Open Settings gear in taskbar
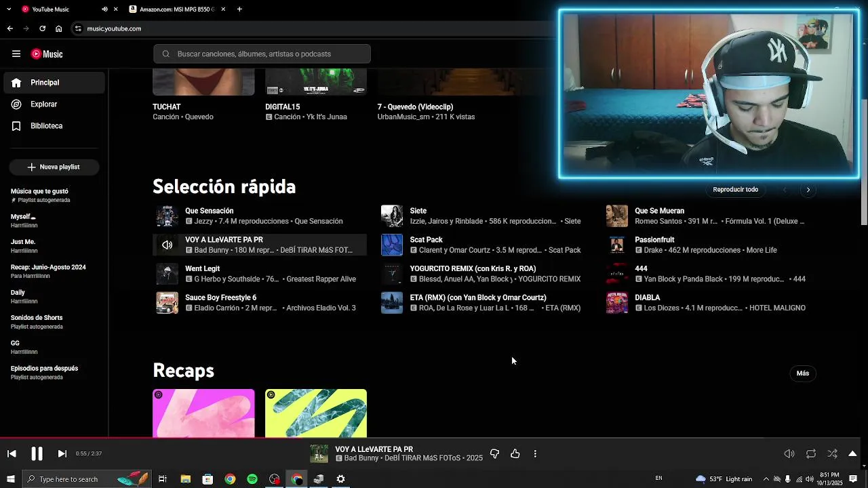The image size is (868, 488). (340, 479)
